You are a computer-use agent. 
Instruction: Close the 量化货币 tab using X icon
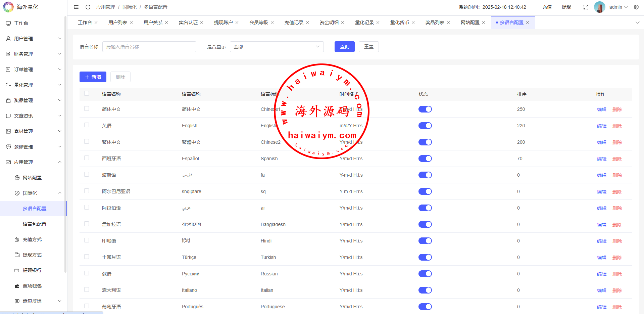point(413,23)
